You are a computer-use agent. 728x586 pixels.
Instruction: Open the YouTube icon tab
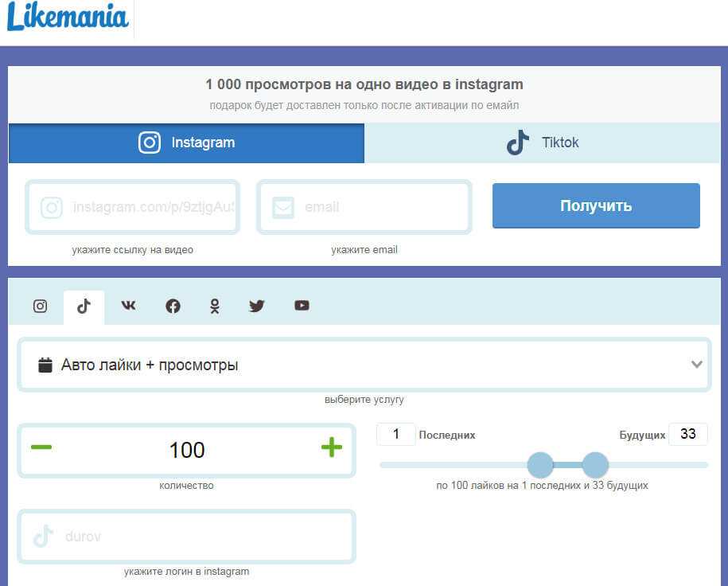point(302,306)
